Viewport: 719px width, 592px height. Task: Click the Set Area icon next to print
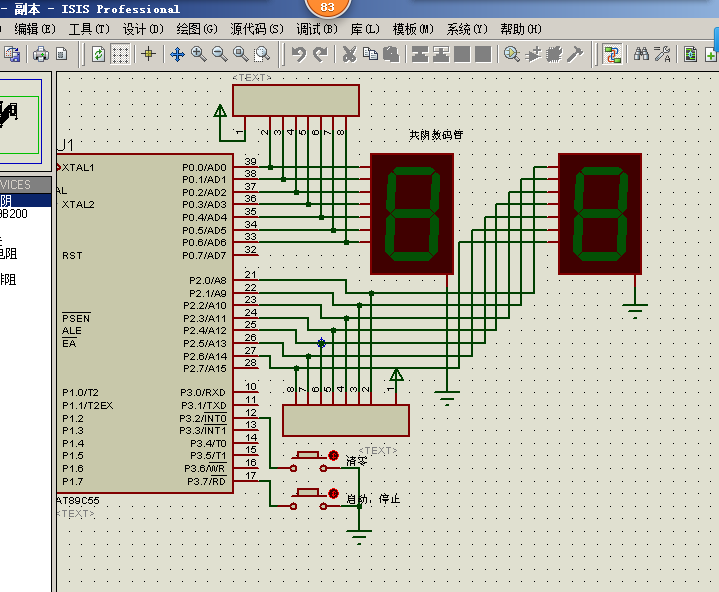click(x=61, y=54)
